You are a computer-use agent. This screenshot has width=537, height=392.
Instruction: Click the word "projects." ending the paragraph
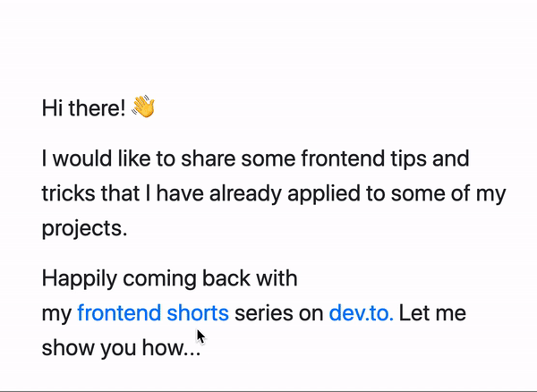click(x=85, y=228)
